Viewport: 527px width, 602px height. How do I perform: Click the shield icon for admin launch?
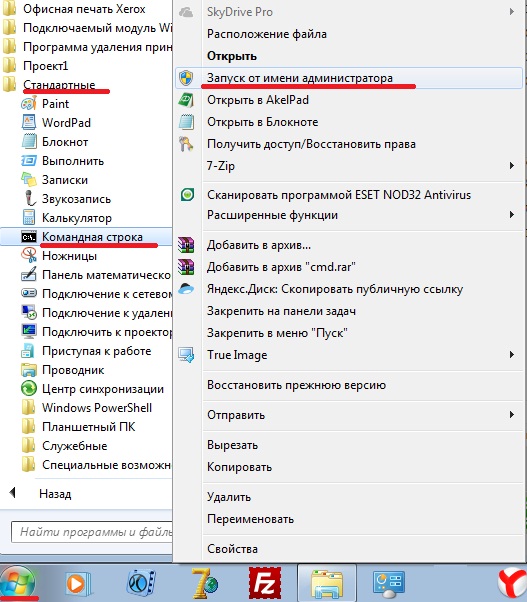(186, 78)
